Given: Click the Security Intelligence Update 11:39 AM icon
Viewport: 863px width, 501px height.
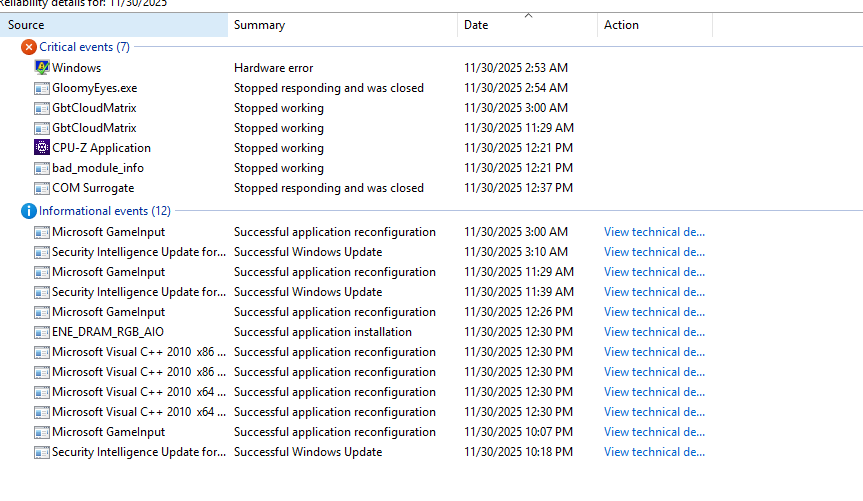Looking at the screenshot, I should coord(42,292).
